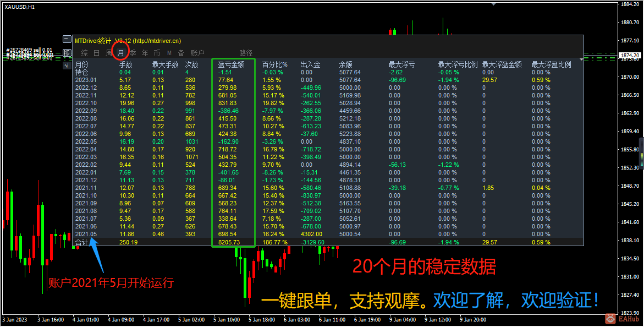644x327 pixels.
Task: Switch to the 周 weekly stats tab
Action: click(x=110, y=52)
